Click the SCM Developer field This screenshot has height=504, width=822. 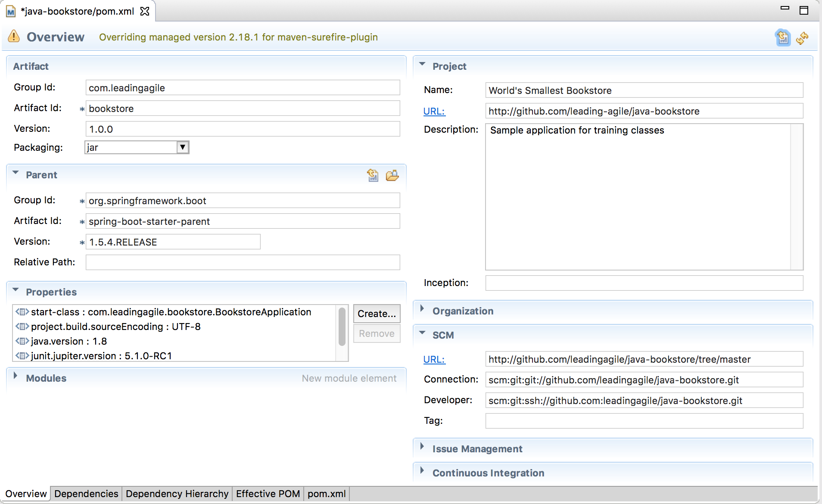645,400
